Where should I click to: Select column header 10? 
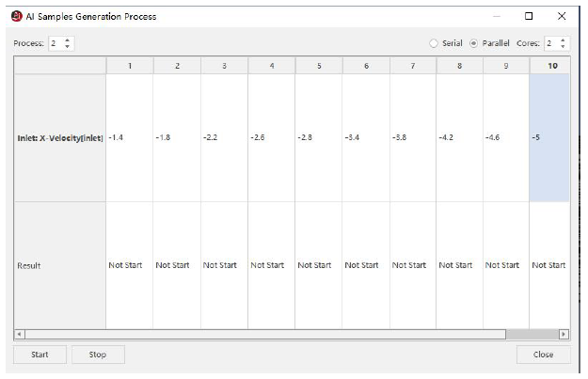550,66
